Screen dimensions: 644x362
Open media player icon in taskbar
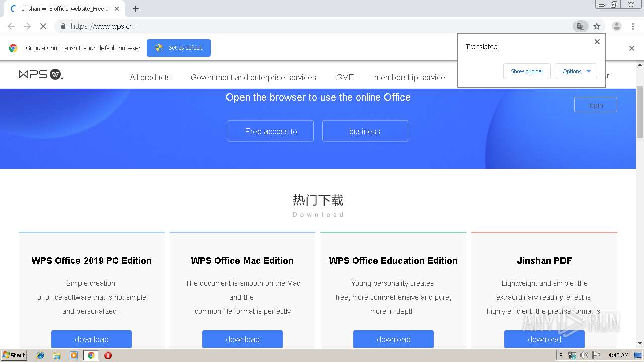pyautogui.click(x=74, y=355)
